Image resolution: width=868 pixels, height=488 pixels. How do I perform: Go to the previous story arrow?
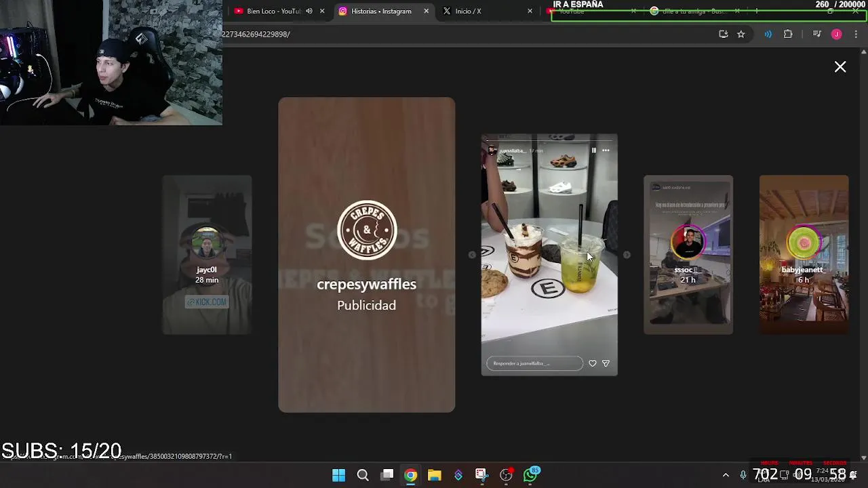point(472,255)
